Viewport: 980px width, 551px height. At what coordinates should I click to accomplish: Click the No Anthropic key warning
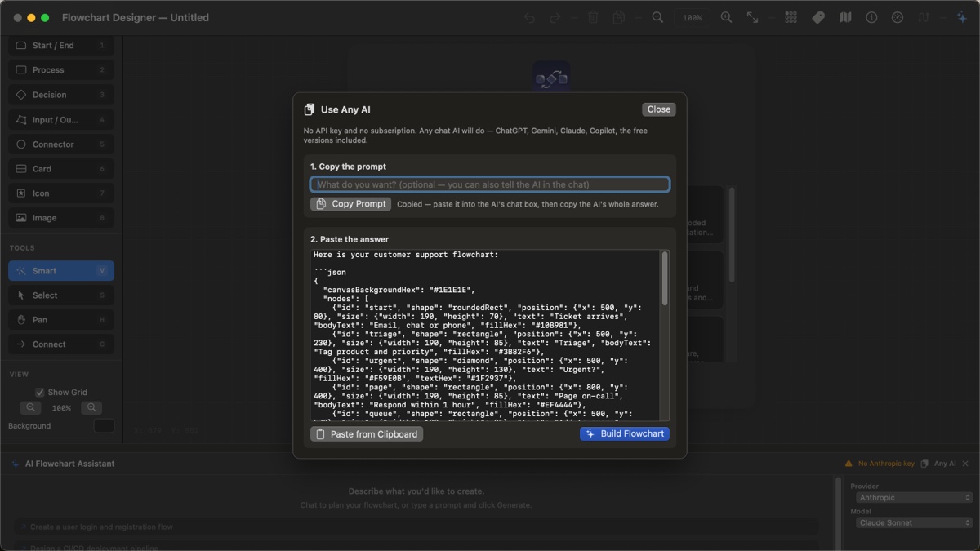(880, 464)
